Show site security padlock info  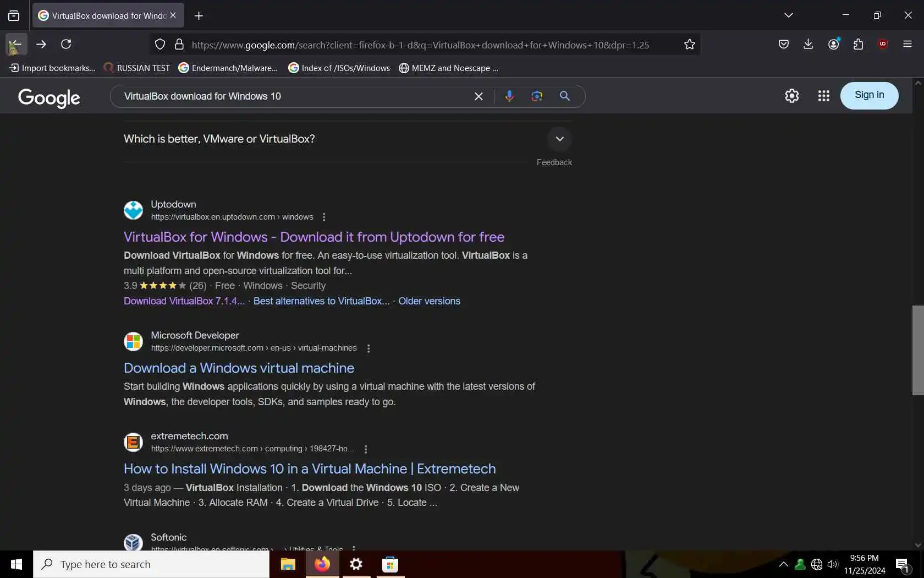point(179,45)
